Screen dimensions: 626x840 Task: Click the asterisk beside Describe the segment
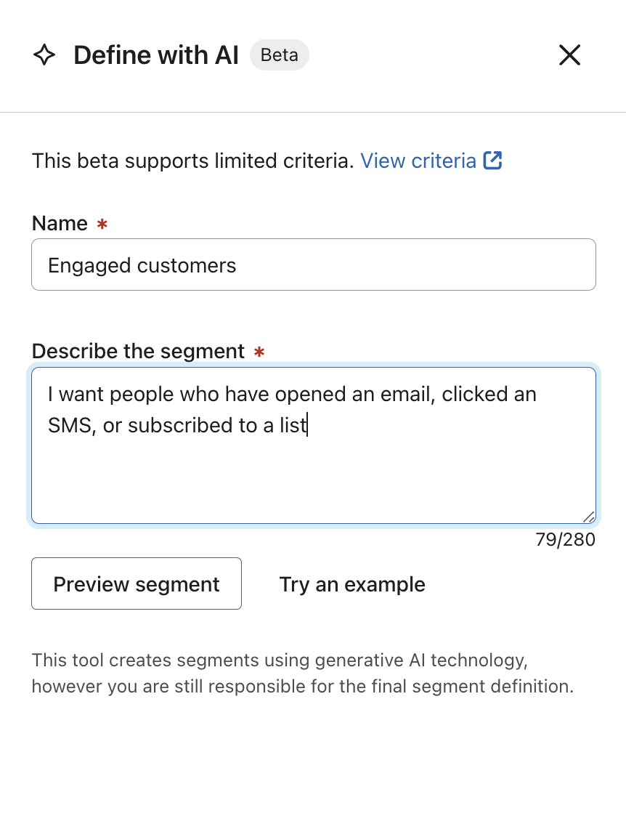[x=259, y=353]
